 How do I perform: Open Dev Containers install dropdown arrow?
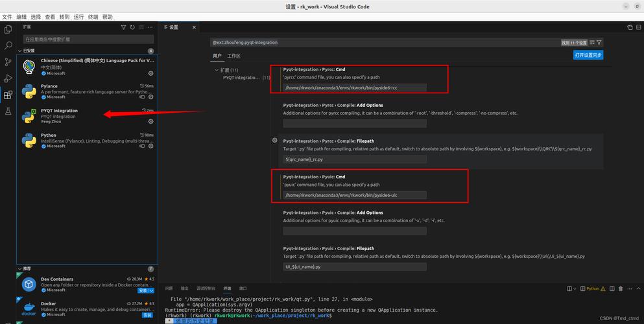coord(152,290)
